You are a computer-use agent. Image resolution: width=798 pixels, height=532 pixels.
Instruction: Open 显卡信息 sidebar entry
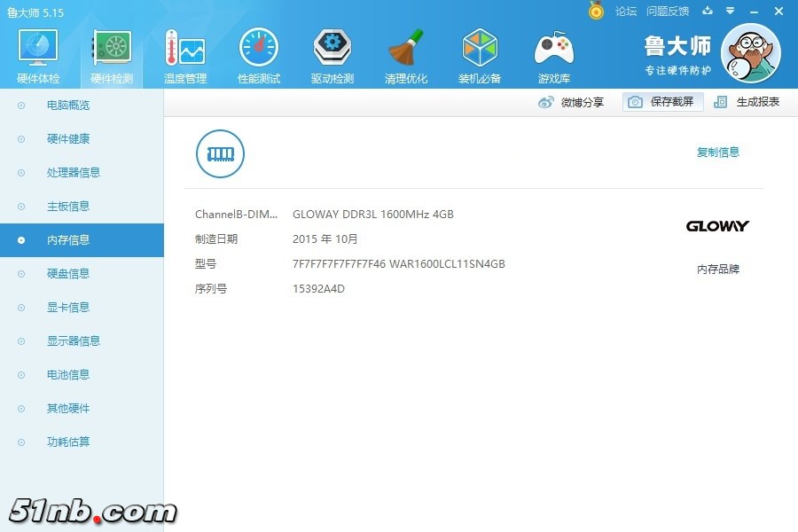click(68, 308)
